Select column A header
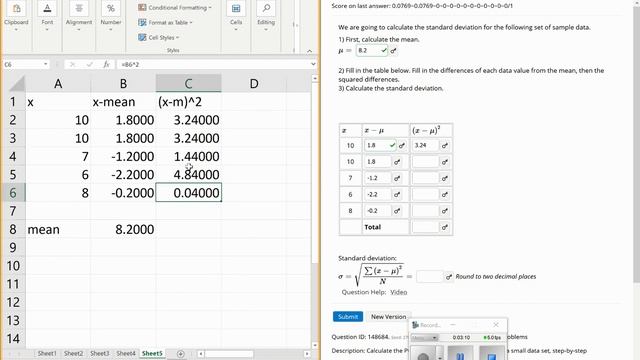The width and height of the screenshot is (640, 360). tap(58, 84)
